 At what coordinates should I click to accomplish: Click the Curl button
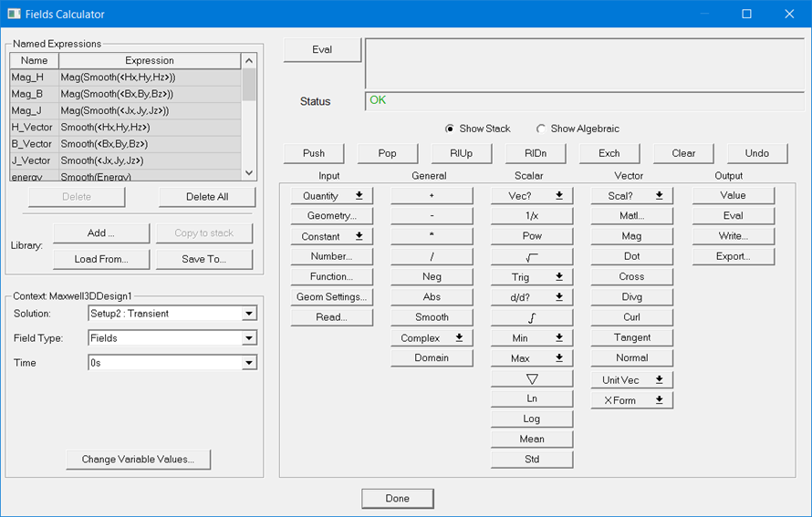(x=631, y=317)
